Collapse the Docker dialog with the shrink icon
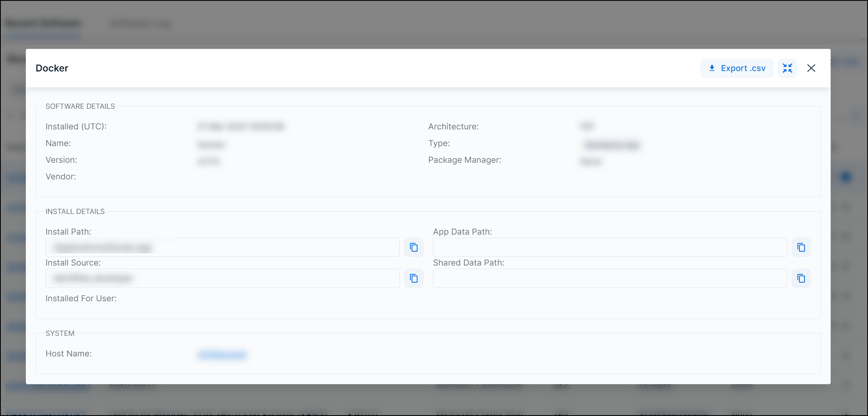 coord(787,68)
